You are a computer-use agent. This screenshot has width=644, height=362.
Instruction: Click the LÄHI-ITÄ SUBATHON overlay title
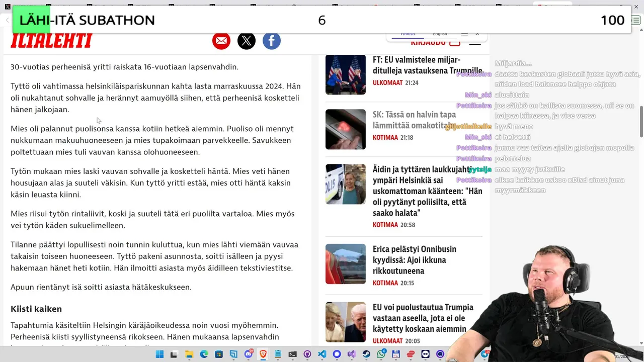click(87, 20)
